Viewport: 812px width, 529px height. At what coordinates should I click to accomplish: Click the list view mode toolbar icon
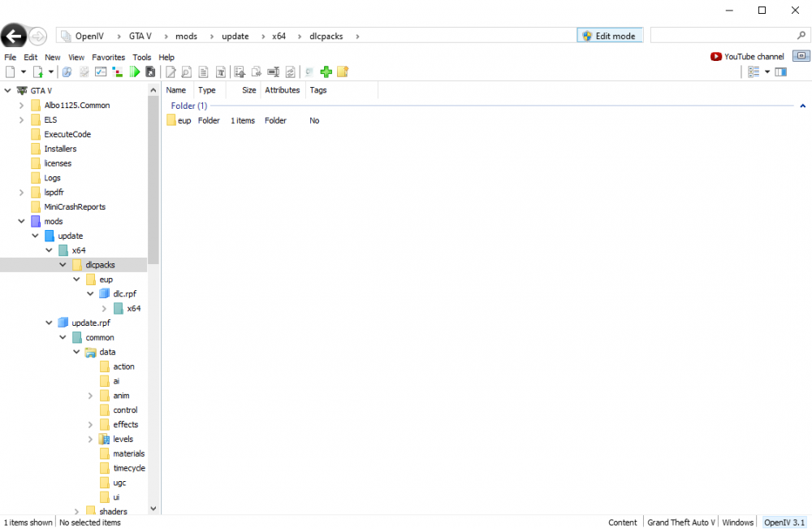point(754,72)
